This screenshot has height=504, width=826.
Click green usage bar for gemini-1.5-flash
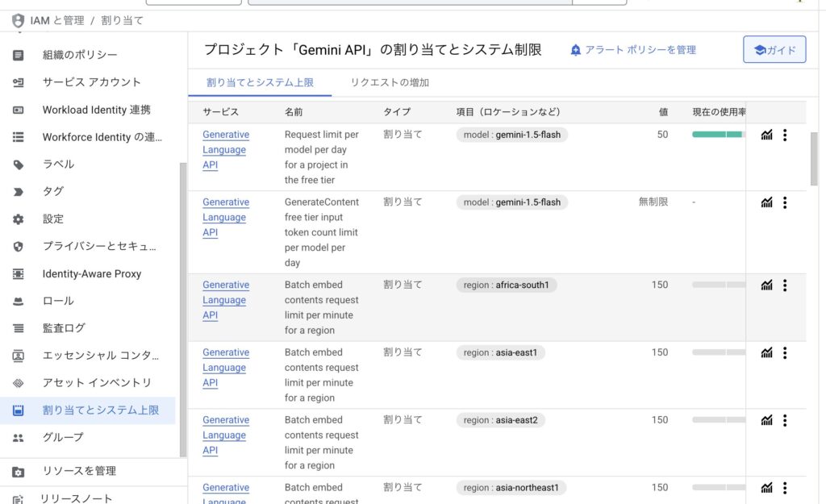[719, 135]
